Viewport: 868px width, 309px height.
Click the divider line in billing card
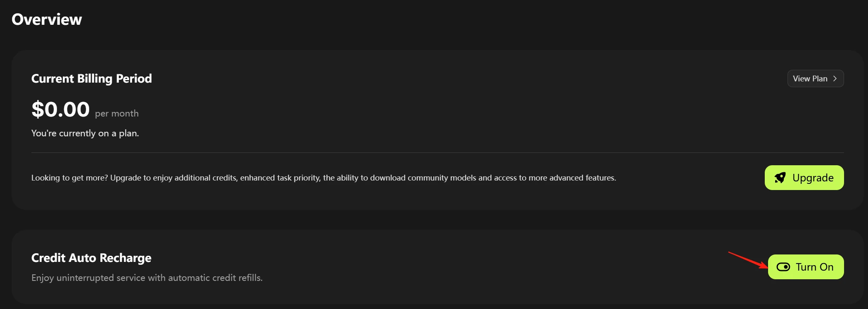[438, 152]
